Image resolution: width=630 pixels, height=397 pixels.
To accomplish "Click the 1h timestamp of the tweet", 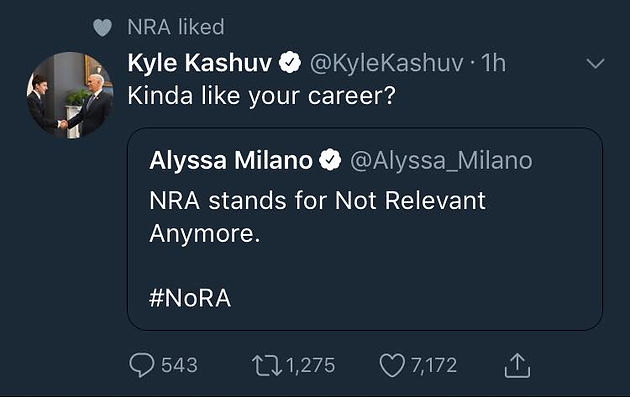I will point(493,63).
